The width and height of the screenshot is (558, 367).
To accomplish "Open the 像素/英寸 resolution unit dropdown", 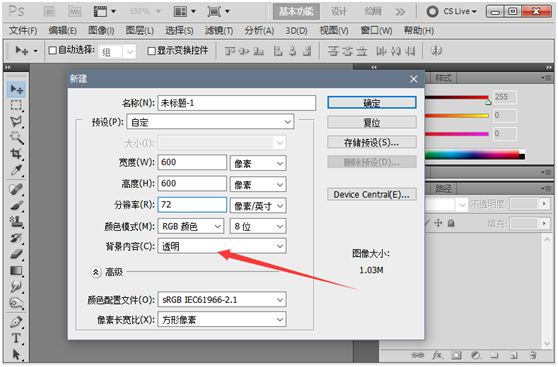I will coord(258,205).
